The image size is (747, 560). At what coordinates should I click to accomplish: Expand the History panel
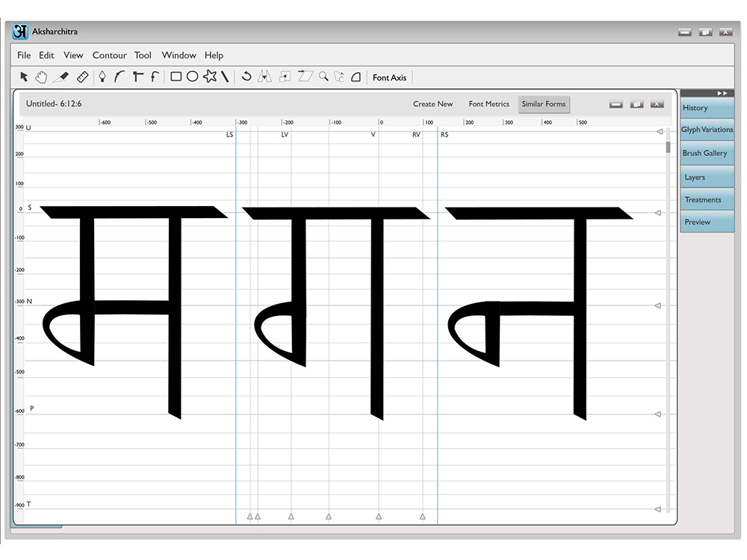pos(707,108)
